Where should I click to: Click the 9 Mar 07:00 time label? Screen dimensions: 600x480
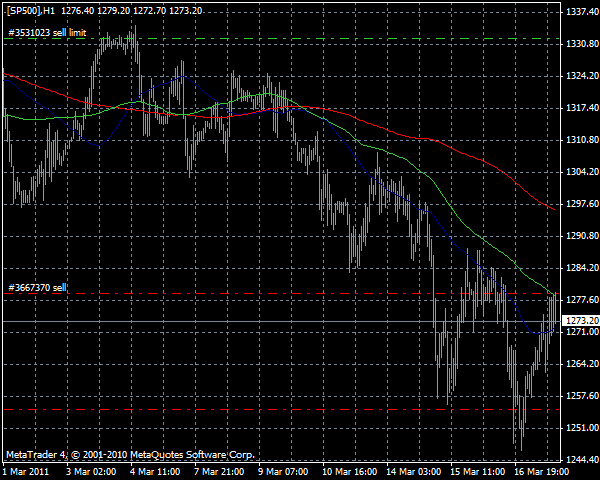[x=283, y=472]
